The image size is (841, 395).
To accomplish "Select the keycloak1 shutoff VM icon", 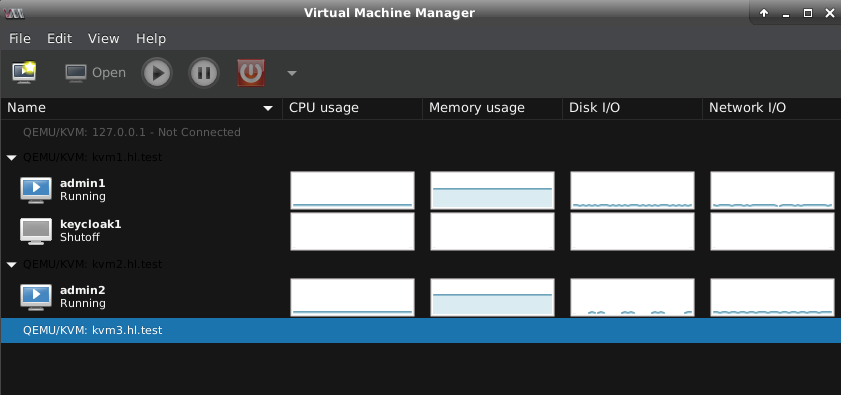I will pyautogui.click(x=36, y=231).
